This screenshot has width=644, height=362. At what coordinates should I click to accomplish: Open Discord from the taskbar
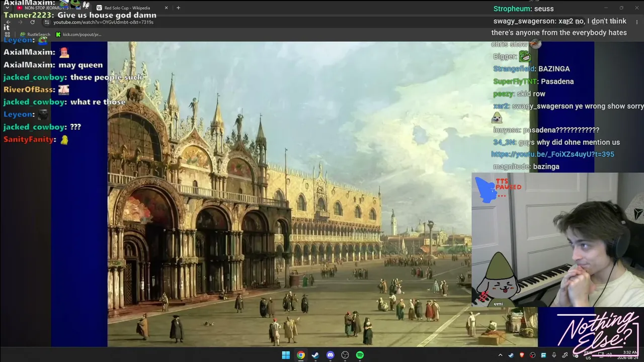pos(330,355)
